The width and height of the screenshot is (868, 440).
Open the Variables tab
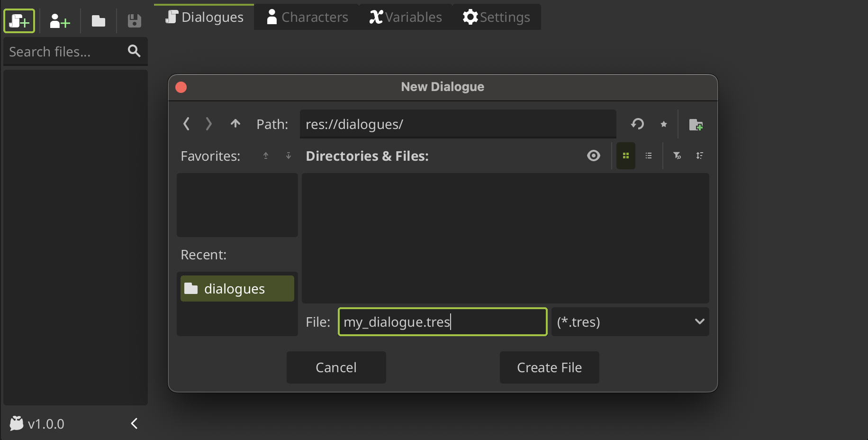click(x=405, y=17)
